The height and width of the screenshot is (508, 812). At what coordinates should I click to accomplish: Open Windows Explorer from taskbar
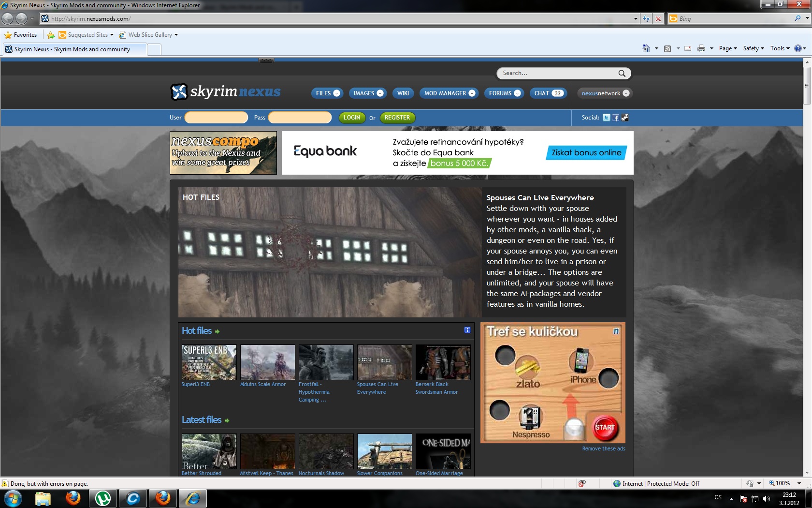tap(43, 498)
